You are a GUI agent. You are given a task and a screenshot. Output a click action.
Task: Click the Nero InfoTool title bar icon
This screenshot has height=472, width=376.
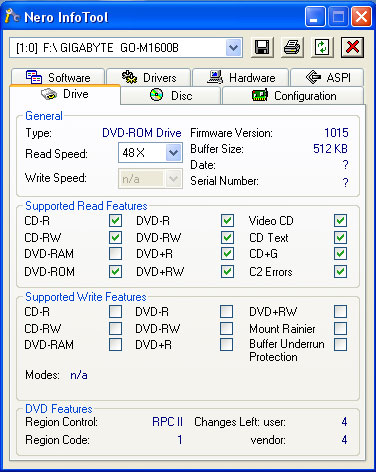pyautogui.click(x=12, y=16)
